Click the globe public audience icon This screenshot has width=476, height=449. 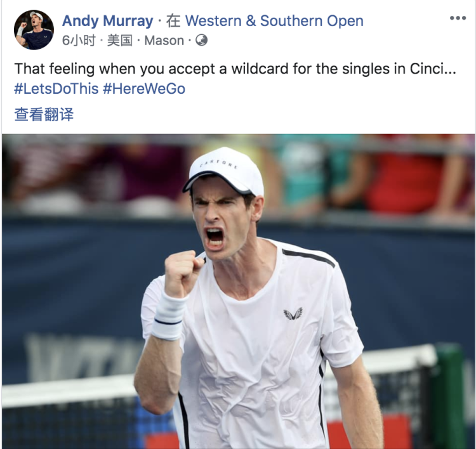pyautogui.click(x=201, y=40)
